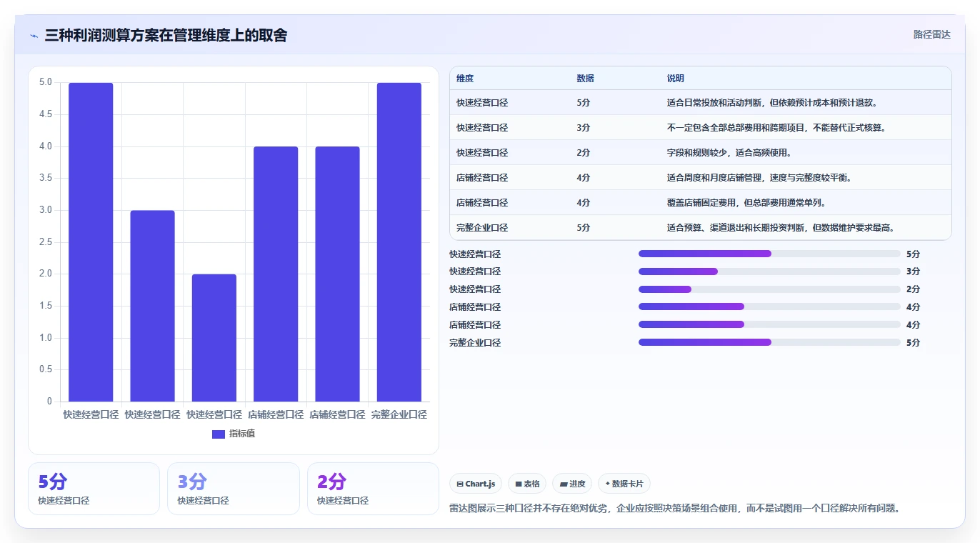This screenshot has height=543, width=980.
Task: Select the 数据卡片 chip
Action: (x=624, y=484)
